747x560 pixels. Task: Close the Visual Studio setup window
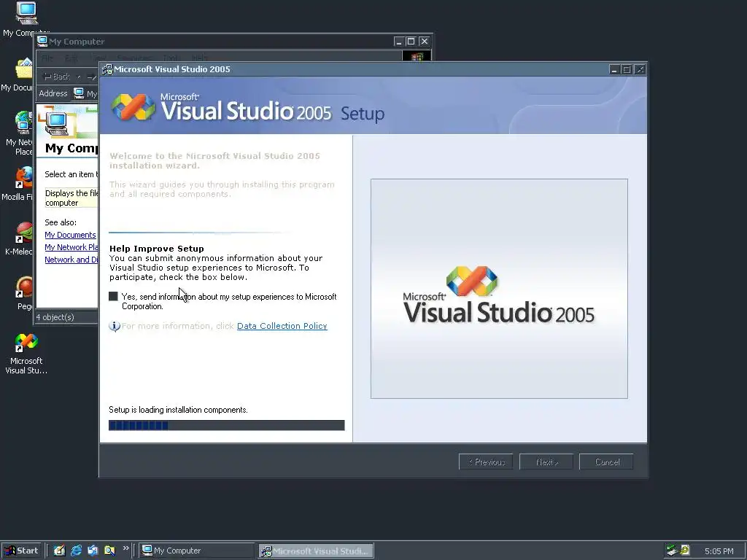coord(640,69)
